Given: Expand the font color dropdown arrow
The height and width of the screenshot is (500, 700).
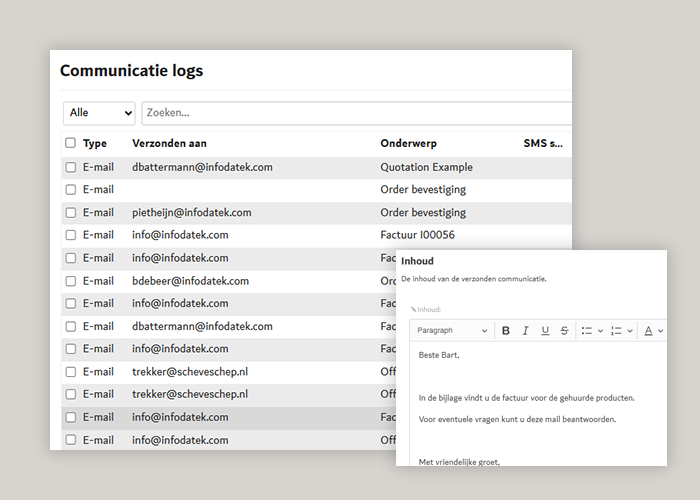Looking at the screenshot, I should (661, 331).
